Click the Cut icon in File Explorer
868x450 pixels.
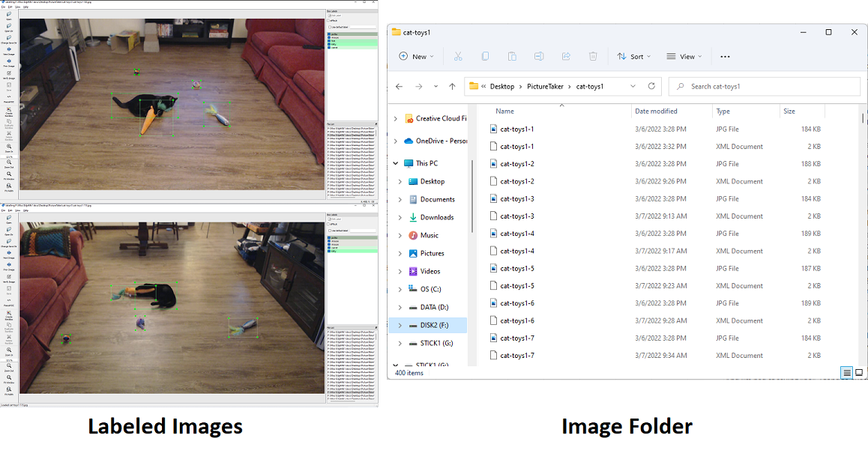pyautogui.click(x=458, y=56)
